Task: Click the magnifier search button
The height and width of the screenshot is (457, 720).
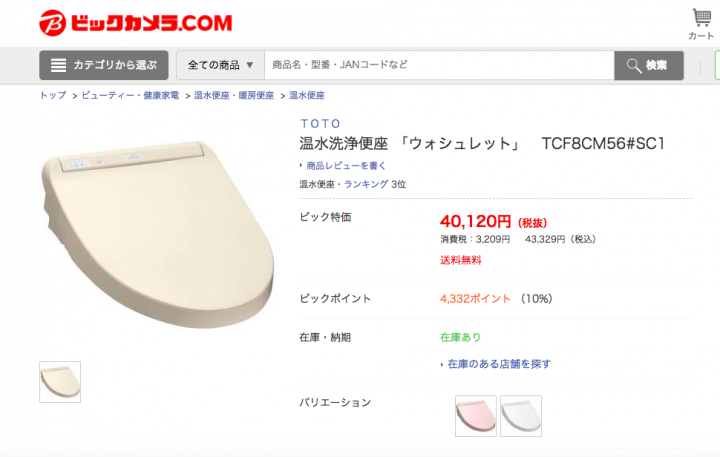Action: tap(648, 65)
